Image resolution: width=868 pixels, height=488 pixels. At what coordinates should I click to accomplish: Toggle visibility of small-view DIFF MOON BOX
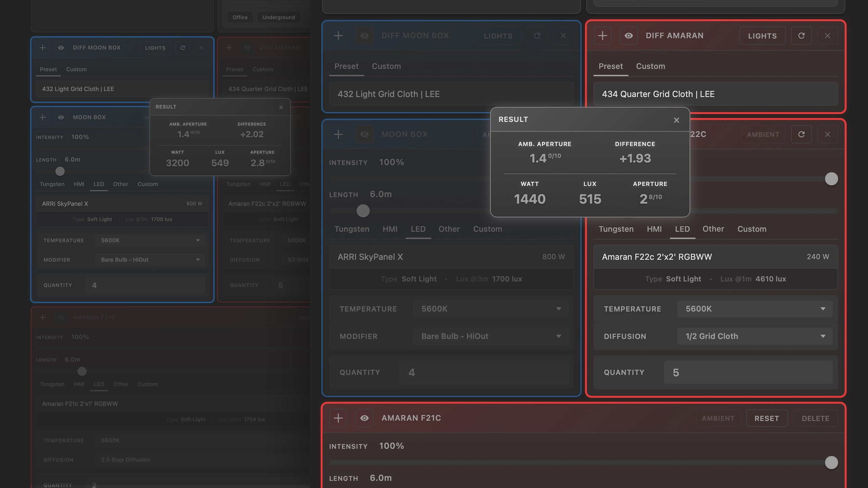(x=61, y=48)
